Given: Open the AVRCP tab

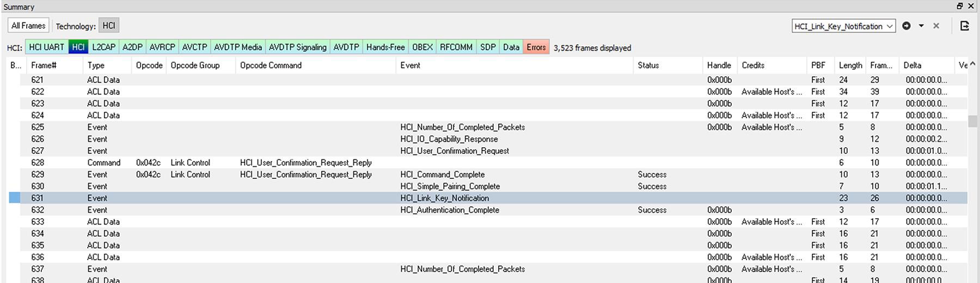Looking at the screenshot, I should pos(162,47).
